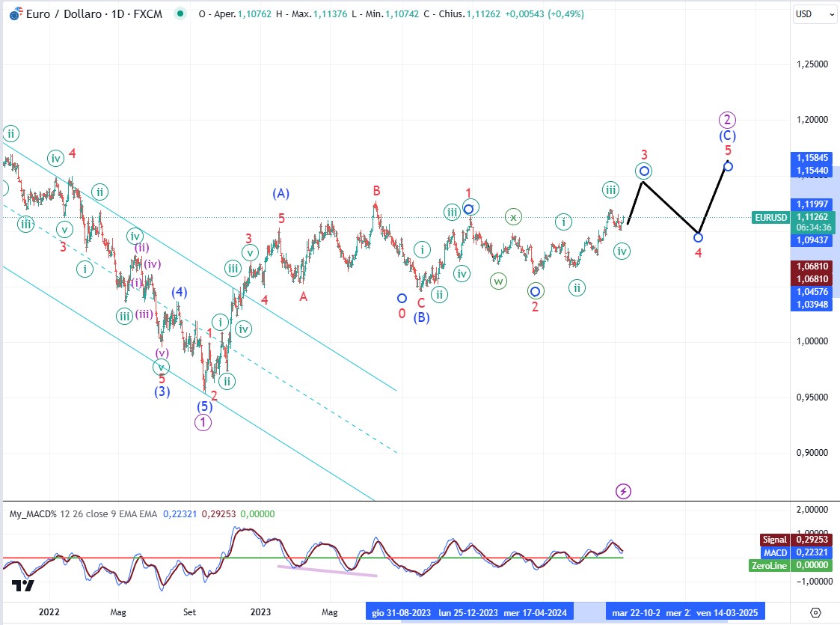Screen dimensions: 840x625
Task: Click the 1,11997 price label
Action: [x=812, y=204]
